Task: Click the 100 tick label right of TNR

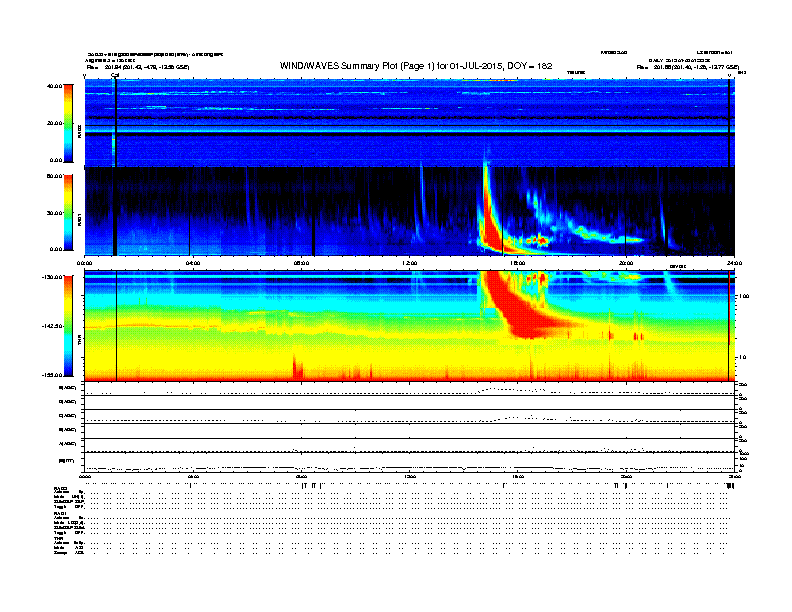Action: click(744, 296)
